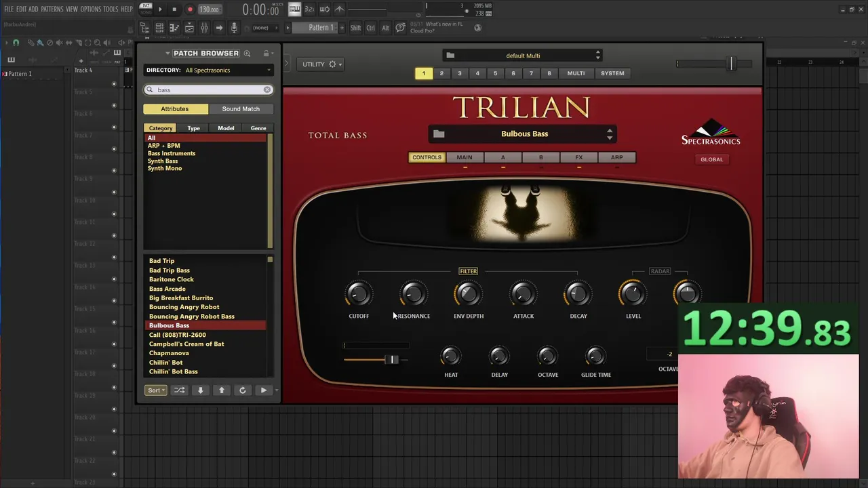Click the GLOBAL button
Image resolution: width=868 pixels, height=488 pixels.
(711, 159)
